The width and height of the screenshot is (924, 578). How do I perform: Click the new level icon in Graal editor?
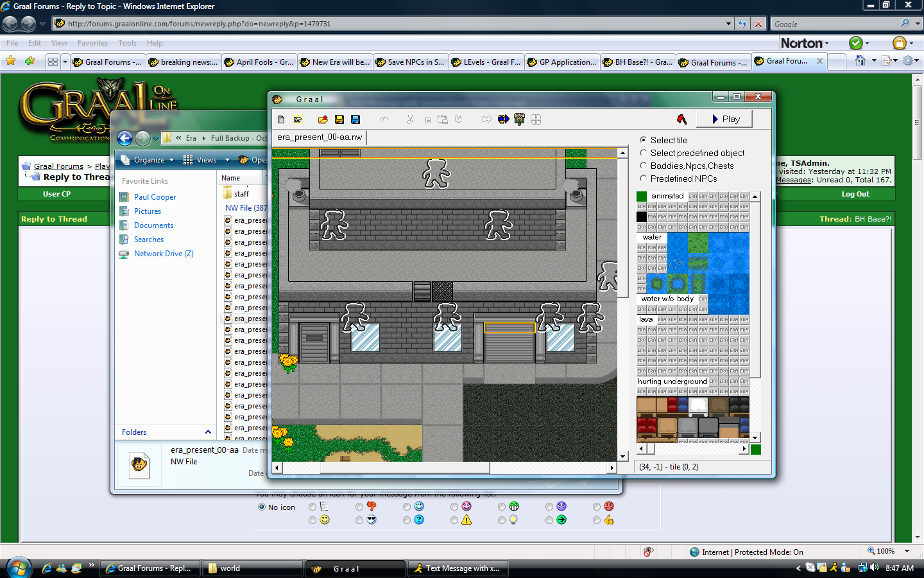[x=281, y=119]
